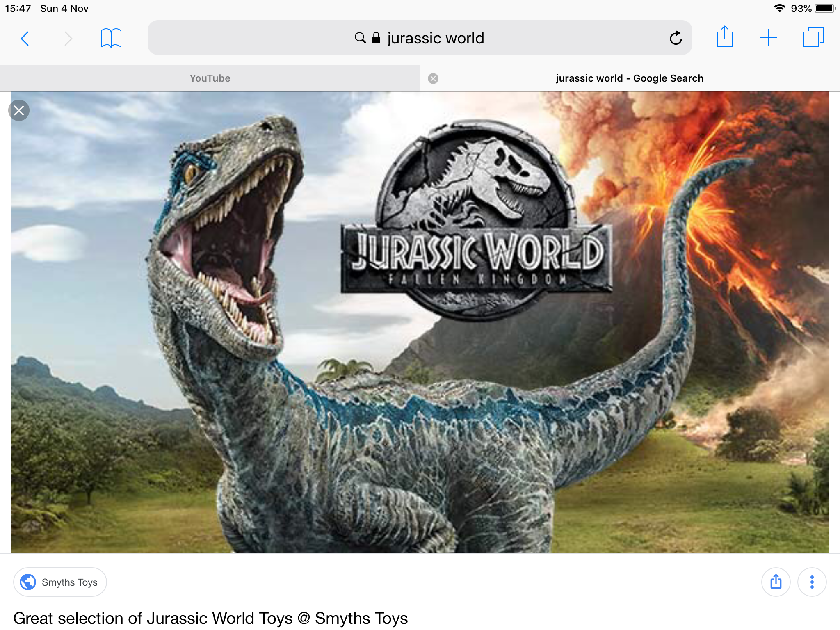840x630 pixels.
Task: Show all tabs overview icon
Action: coord(813,37)
